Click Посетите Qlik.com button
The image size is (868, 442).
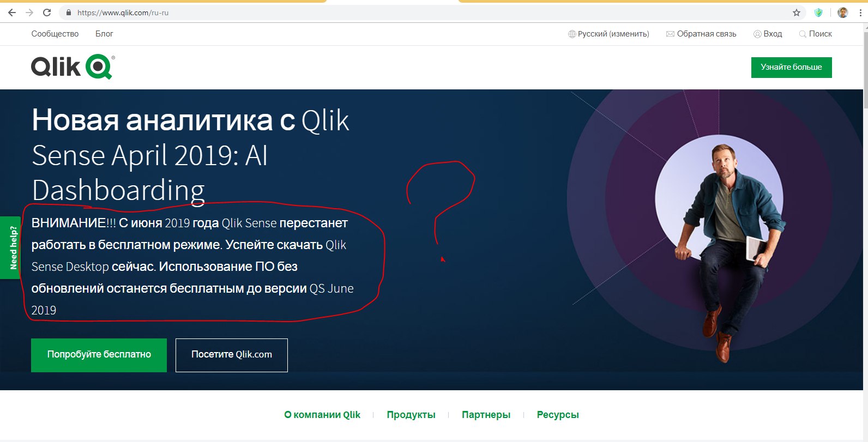(232, 355)
